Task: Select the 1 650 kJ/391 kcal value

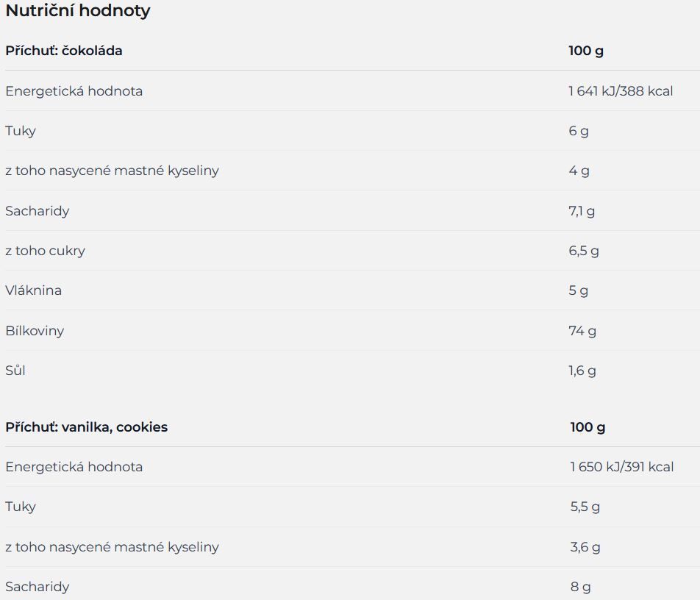Action: (x=622, y=467)
